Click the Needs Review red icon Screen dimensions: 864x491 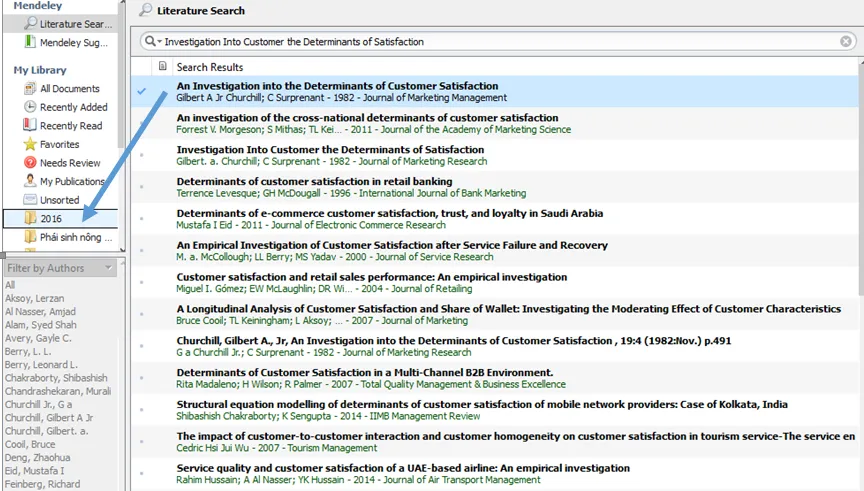click(x=30, y=163)
